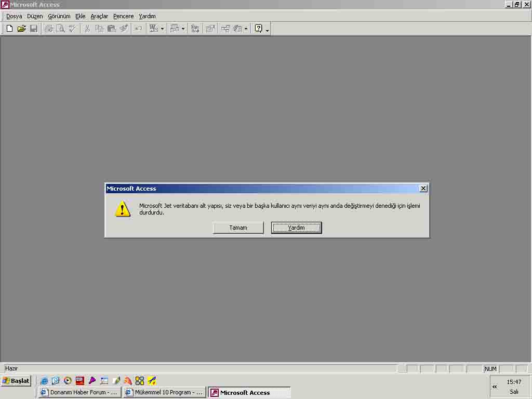Viewport: 532px width, 399px height.
Task: Click the Analyze table icon
Action: pyautogui.click(x=175, y=29)
